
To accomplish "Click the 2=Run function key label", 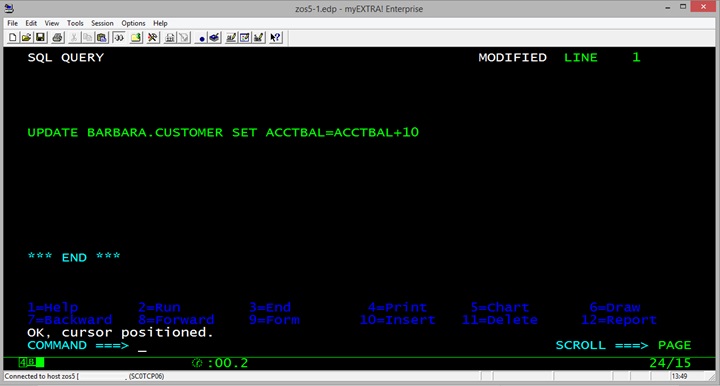I will 159,307.
